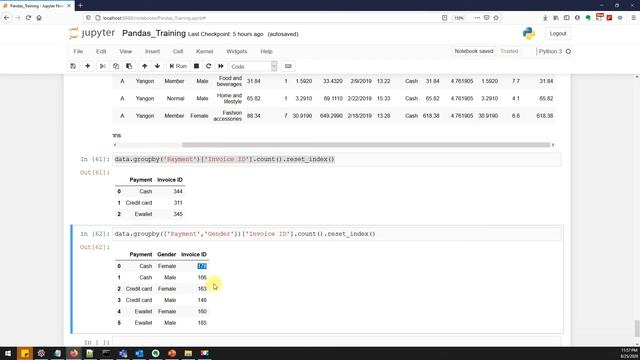Cut selected cells using scissors icon

pos(102,66)
